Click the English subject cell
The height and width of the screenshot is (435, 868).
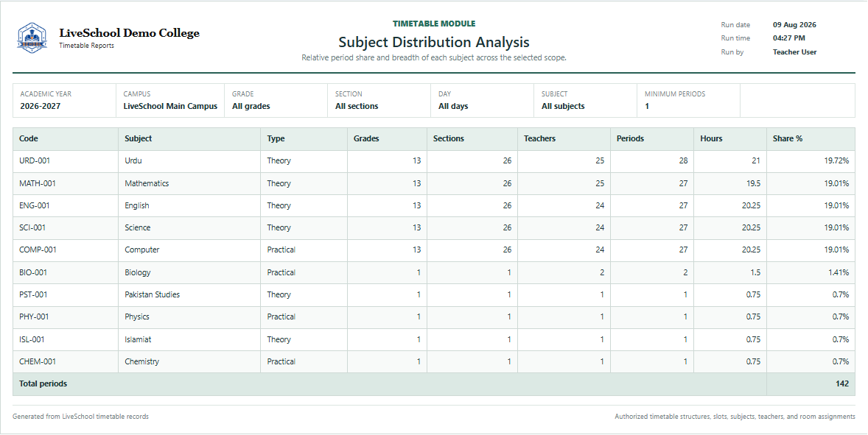(x=189, y=205)
